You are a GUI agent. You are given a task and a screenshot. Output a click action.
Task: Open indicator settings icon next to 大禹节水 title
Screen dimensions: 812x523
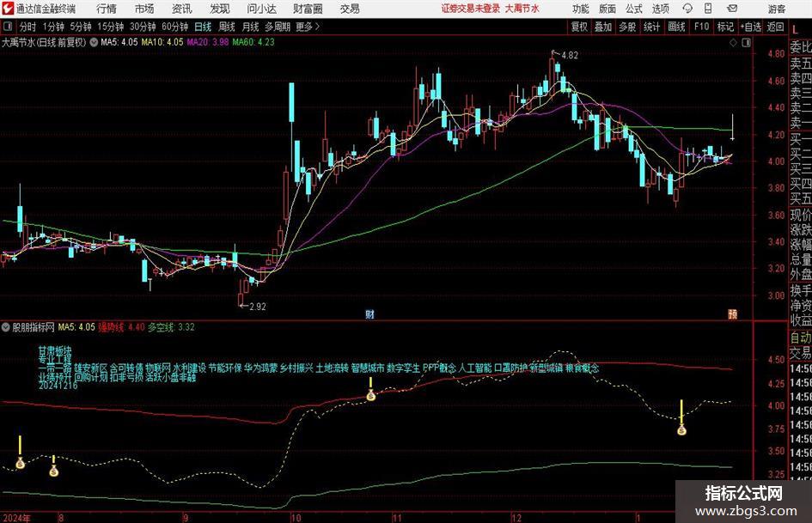tap(94, 42)
